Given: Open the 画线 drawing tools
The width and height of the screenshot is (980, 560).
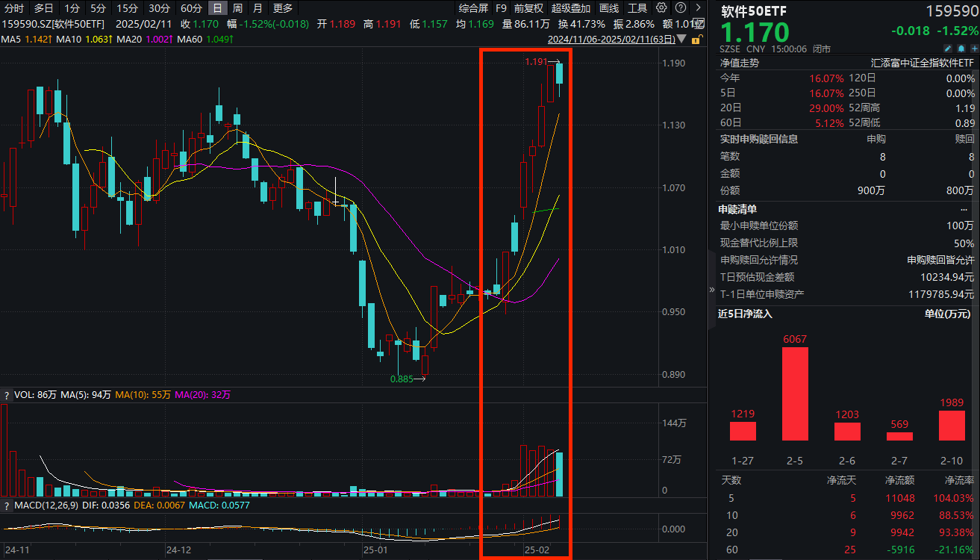Looking at the screenshot, I should (609, 8).
